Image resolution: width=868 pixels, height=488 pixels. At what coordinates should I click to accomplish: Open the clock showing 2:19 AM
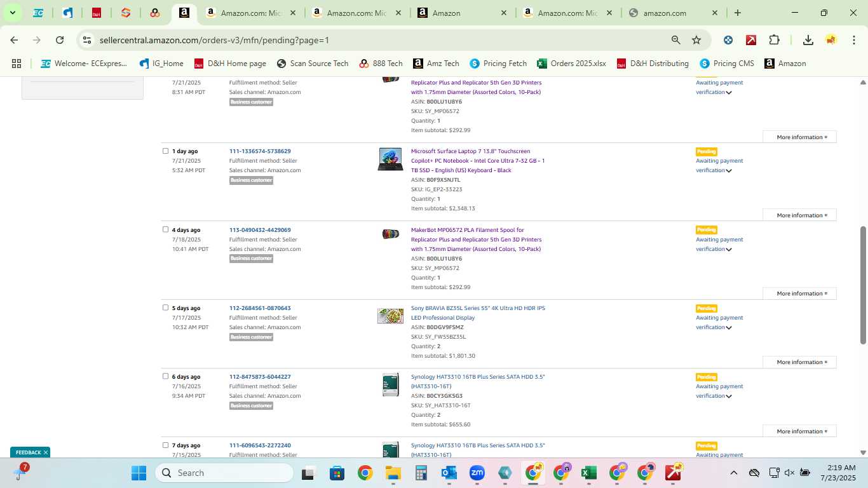pyautogui.click(x=838, y=473)
